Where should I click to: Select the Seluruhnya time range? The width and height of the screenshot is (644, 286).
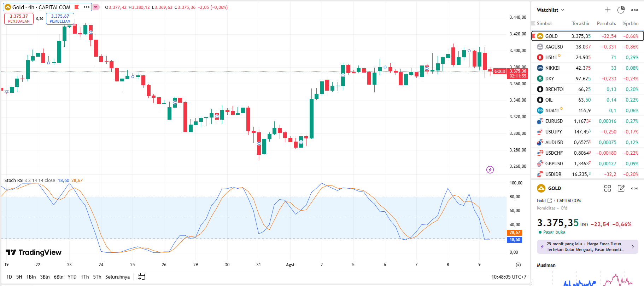(x=117, y=277)
